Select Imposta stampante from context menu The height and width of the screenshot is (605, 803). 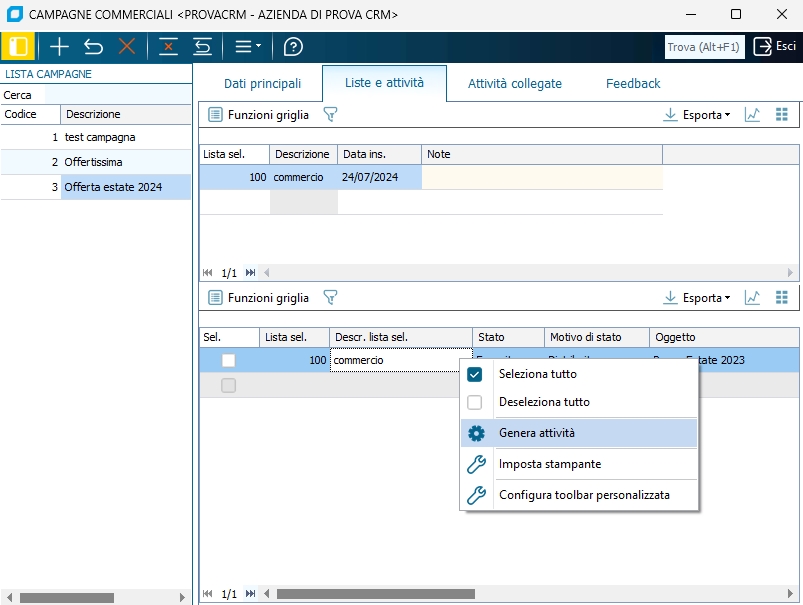(x=549, y=464)
